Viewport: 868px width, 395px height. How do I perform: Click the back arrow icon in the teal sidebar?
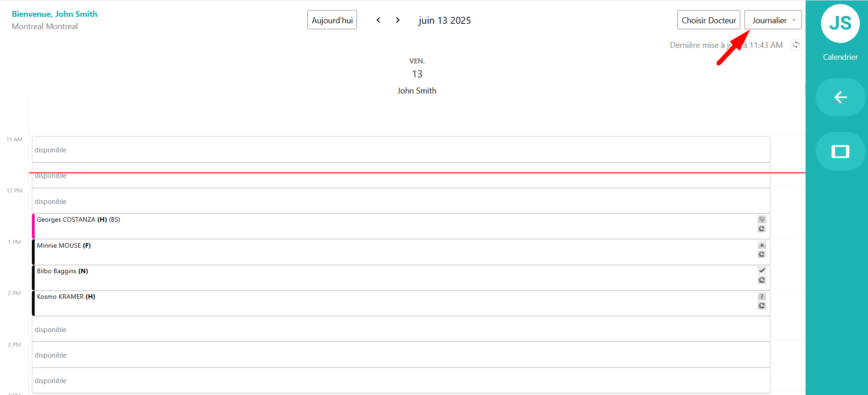(840, 97)
